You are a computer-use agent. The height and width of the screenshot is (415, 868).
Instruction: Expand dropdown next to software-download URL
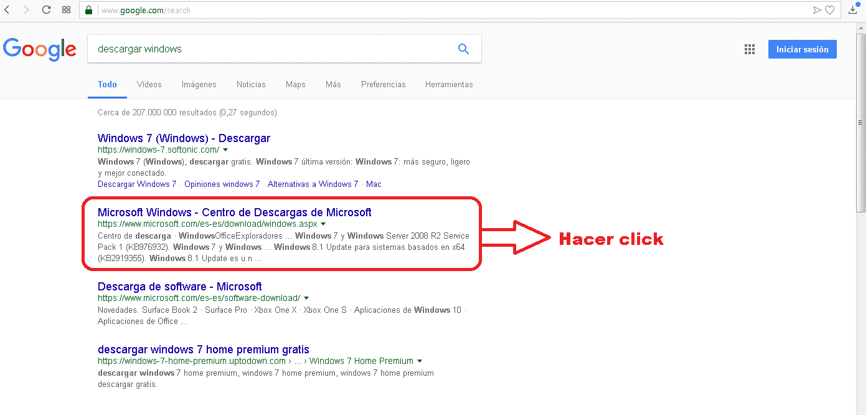(x=306, y=298)
